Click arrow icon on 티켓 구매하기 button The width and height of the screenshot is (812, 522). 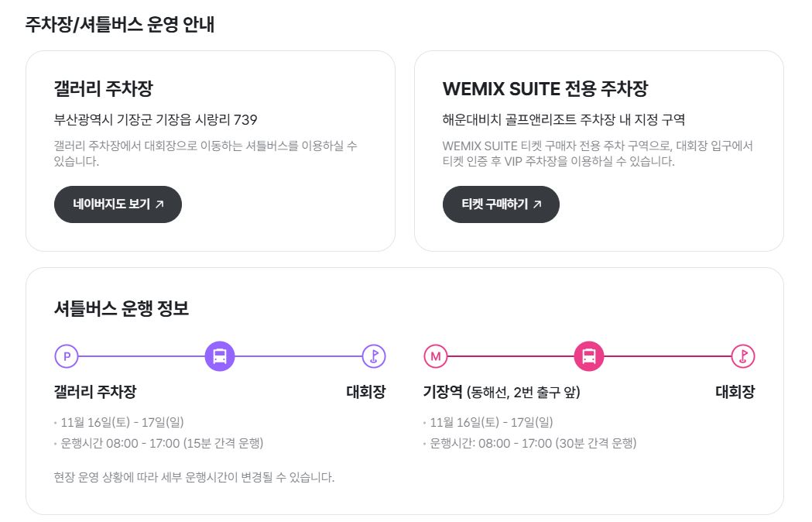point(537,204)
